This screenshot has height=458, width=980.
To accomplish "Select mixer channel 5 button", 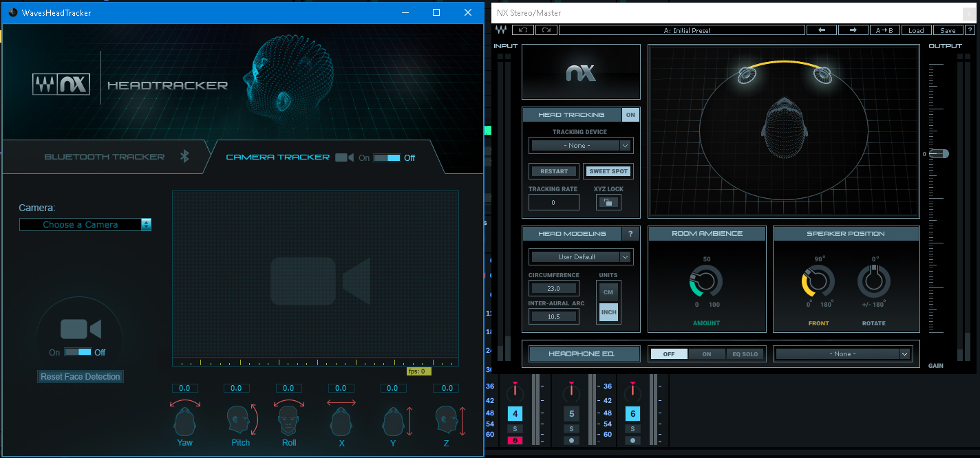I will 572,414.
